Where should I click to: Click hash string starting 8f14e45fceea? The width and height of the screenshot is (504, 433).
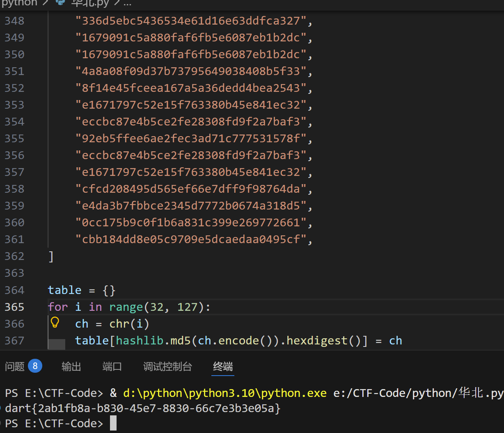191,88
